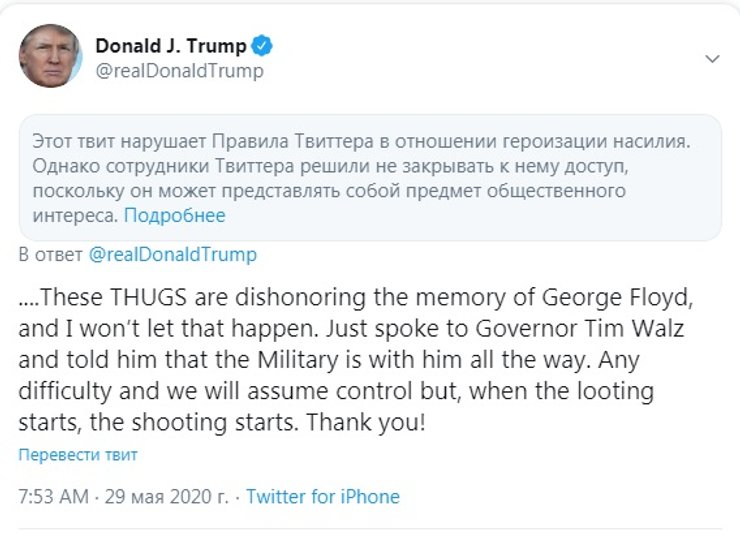Click Перевести твит to translate the tweet
740x534 pixels.
click(x=78, y=455)
